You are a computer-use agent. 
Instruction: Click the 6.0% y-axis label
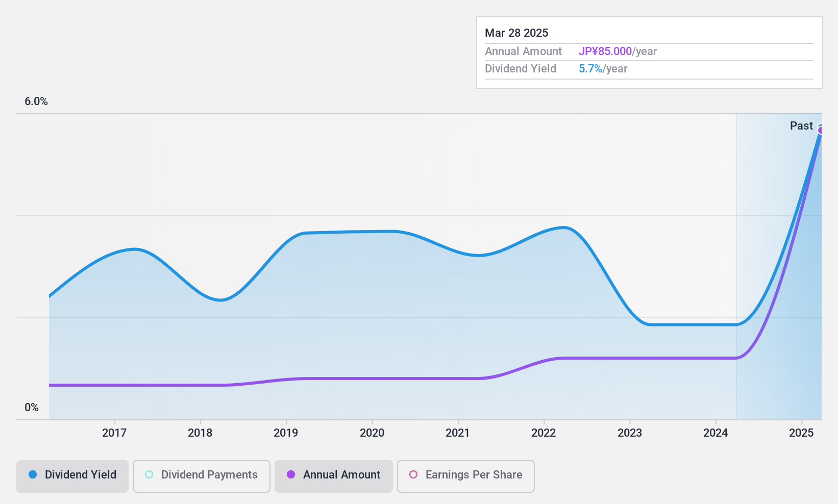point(36,102)
